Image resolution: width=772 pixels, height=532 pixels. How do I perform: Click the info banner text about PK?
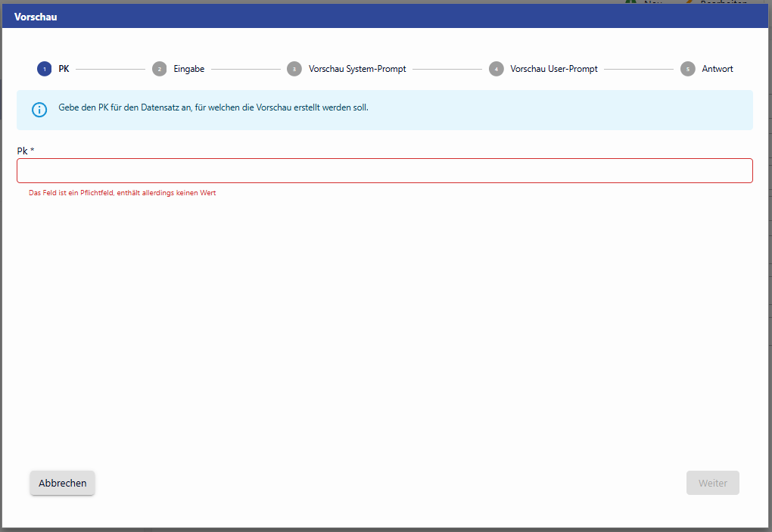(x=213, y=108)
